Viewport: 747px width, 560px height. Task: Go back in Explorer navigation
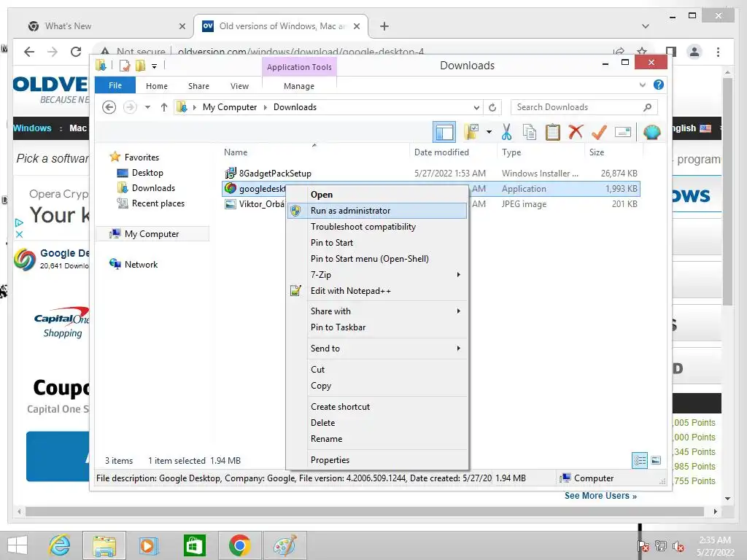pyautogui.click(x=109, y=107)
